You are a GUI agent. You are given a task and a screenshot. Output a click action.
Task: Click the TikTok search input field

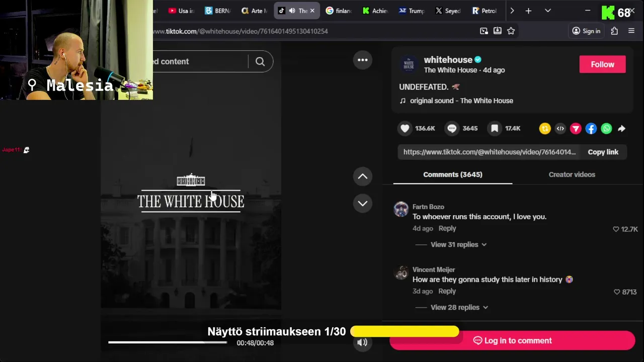coord(199,61)
